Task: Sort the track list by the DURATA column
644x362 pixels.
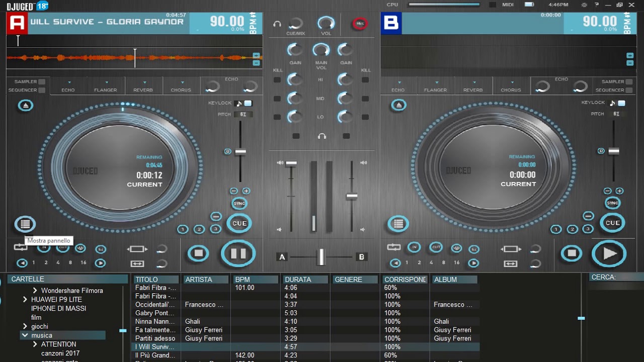Action: coord(305,280)
